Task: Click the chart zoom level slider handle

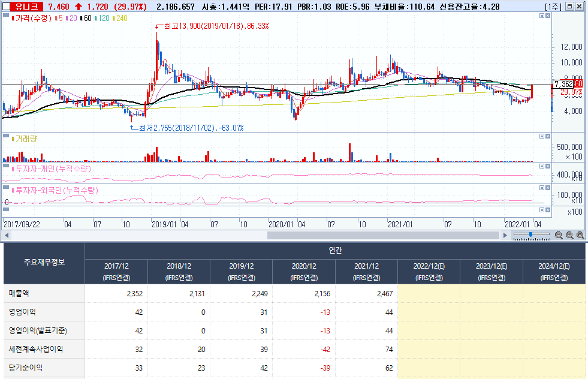Action: (530, 234)
